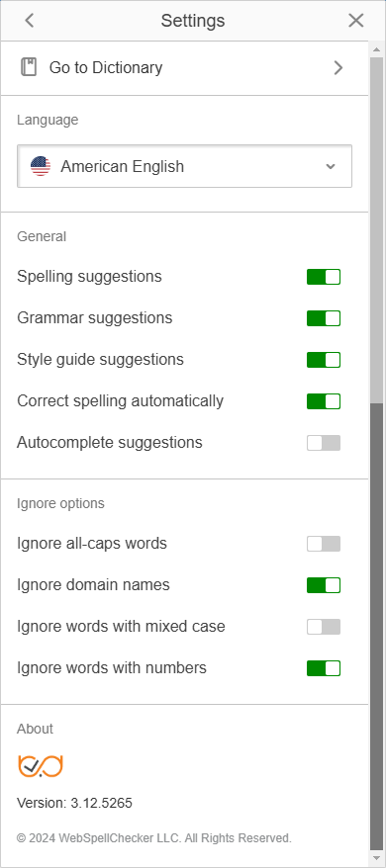This screenshot has height=868, width=386.
Task: Click the vertical scrollbar thumb
Action: (376, 625)
